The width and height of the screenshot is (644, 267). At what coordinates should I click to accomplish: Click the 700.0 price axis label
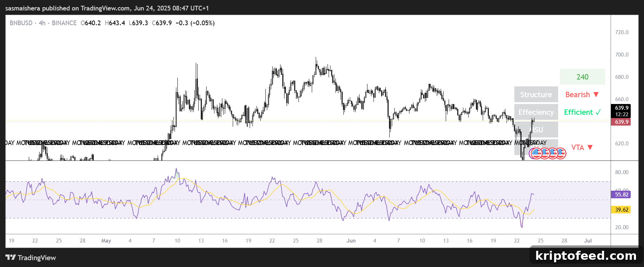click(622, 55)
